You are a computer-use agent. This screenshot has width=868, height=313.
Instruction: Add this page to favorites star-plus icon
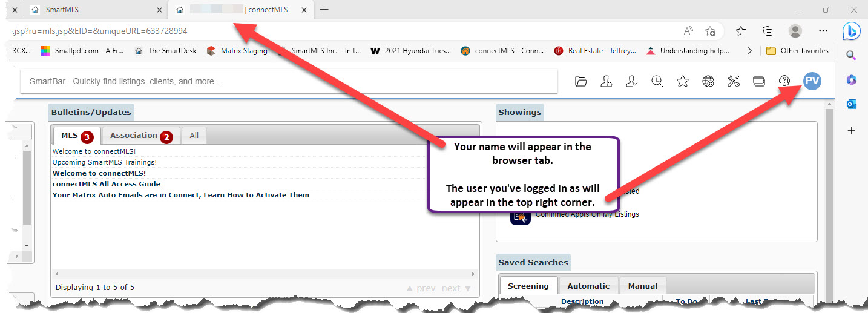tap(711, 31)
